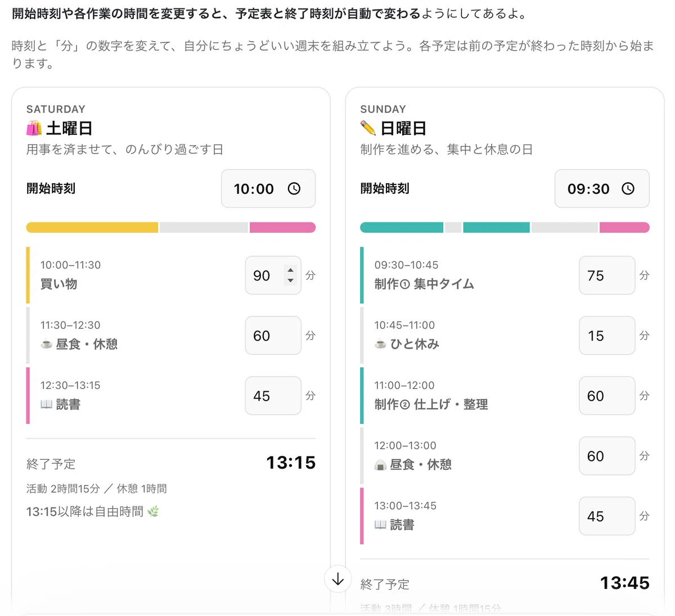Click the SATURDAY heading label
Image resolution: width=675 pixels, height=616 pixels.
pos(56,109)
